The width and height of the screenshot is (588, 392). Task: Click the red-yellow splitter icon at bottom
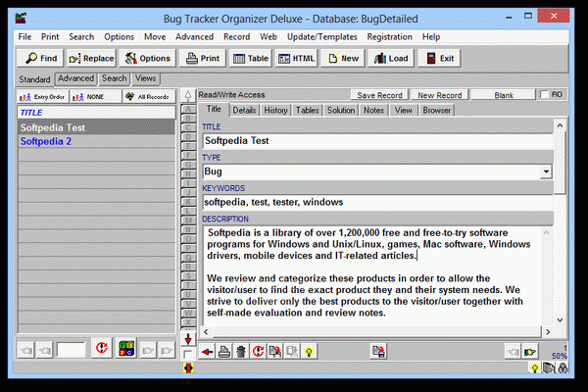click(188, 368)
